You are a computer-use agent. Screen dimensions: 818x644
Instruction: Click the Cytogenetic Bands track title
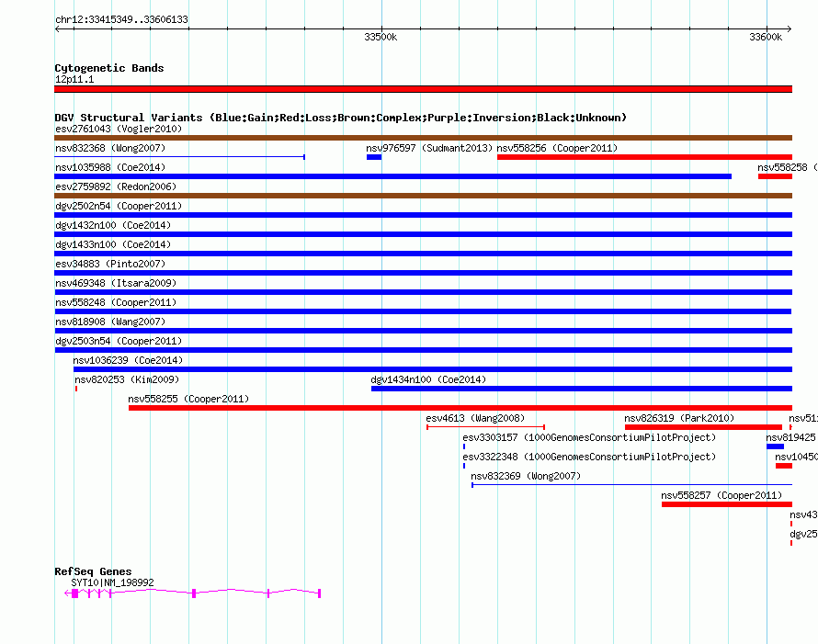[109, 68]
